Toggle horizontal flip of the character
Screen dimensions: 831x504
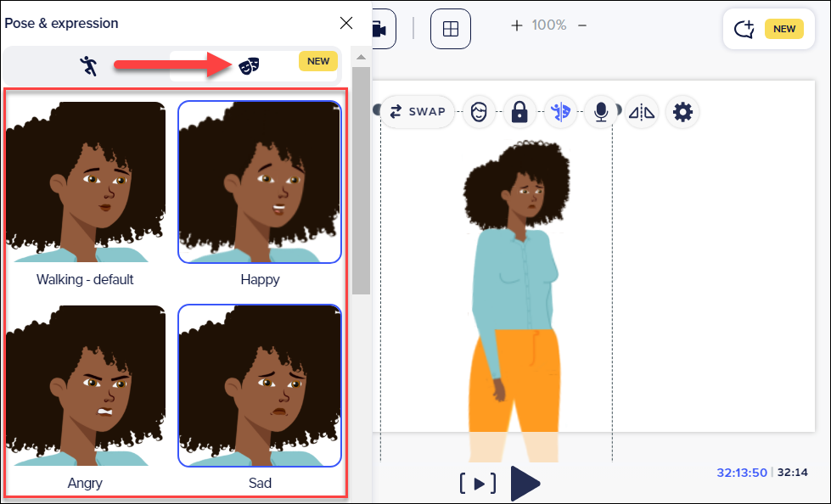point(642,111)
